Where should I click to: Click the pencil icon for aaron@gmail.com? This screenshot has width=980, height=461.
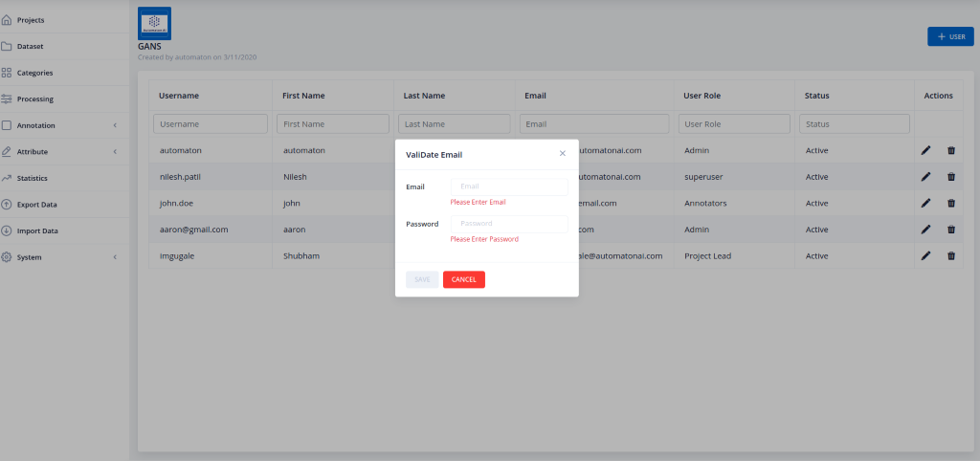point(925,230)
